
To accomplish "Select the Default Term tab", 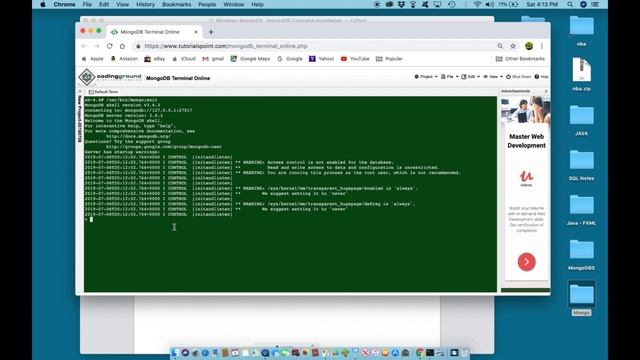I will tap(103, 92).
